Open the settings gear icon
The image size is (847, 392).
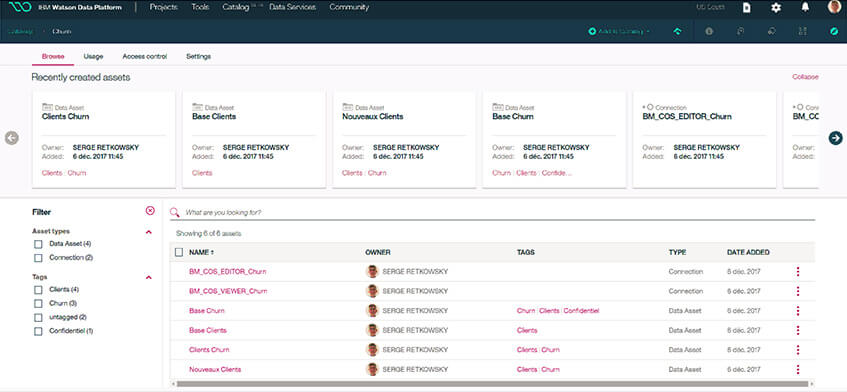pyautogui.click(x=776, y=8)
